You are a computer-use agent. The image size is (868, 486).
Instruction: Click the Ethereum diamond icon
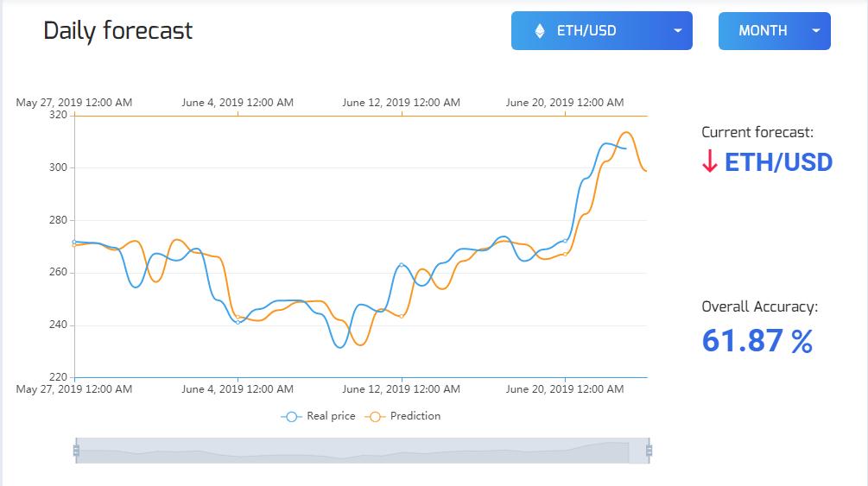pyautogui.click(x=540, y=31)
